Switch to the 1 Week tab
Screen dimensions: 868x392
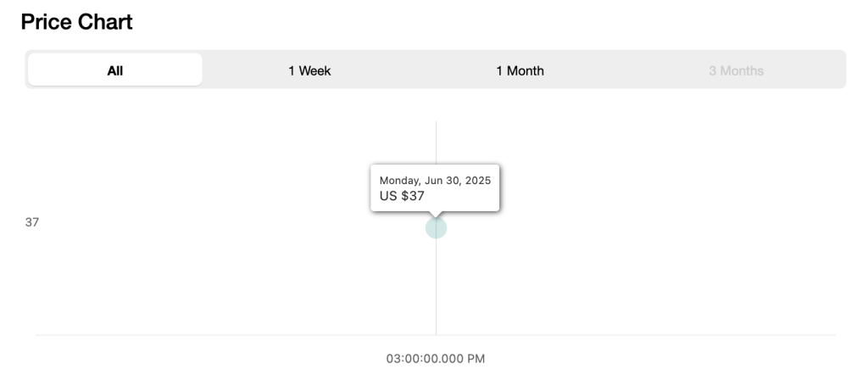click(309, 70)
